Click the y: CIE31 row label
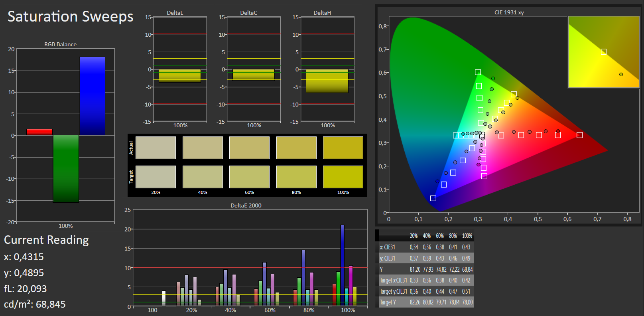The width and height of the screenshot is (644, 316). click(387, 259)
